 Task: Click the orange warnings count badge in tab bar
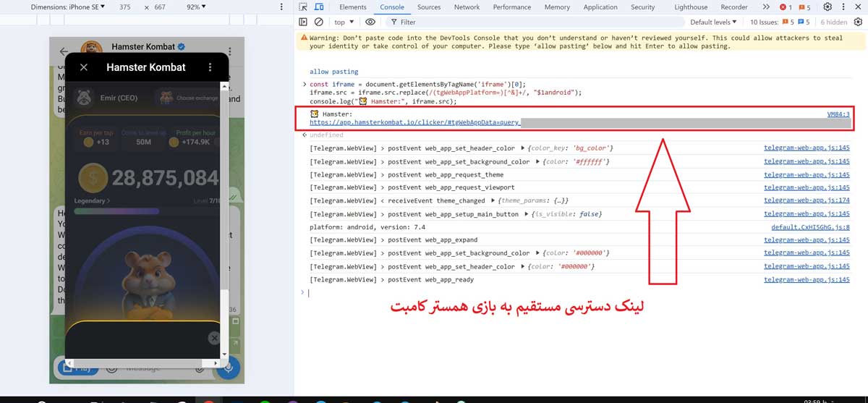pyautogui.click(x=804, y=7)
